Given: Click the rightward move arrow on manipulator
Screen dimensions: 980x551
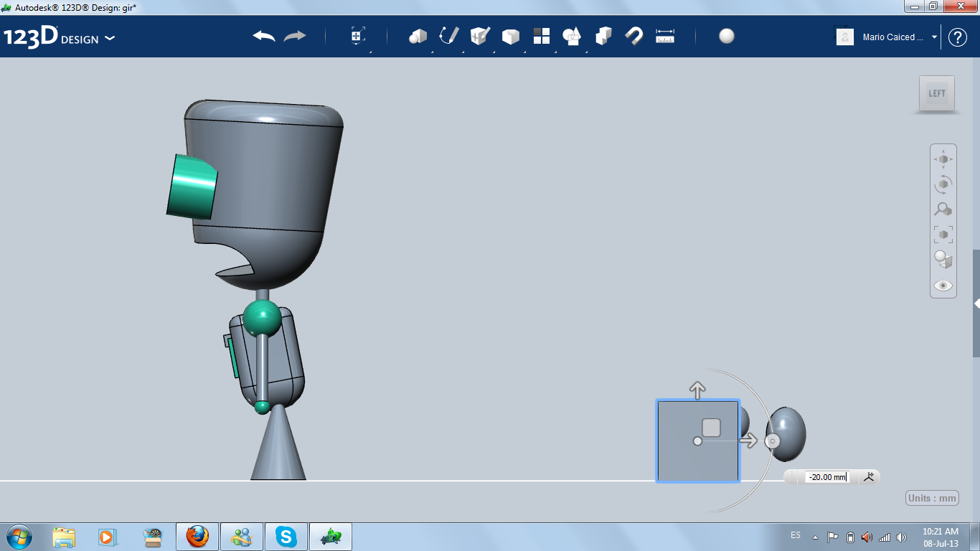Looking at the screenshot, I should [x=748, y=441].
